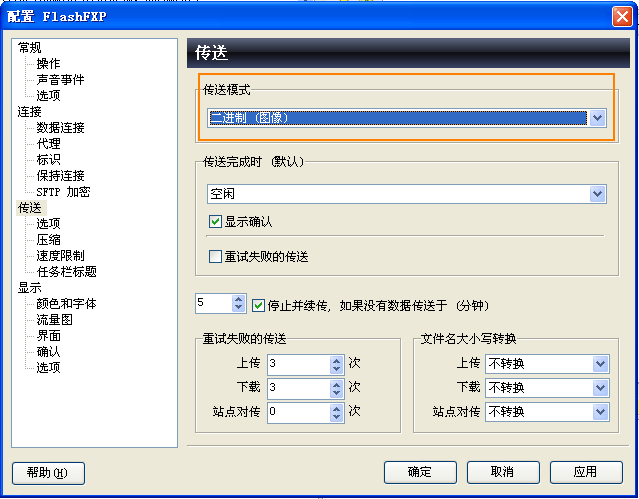Open 流量图 settings page

tap(54, 320)
